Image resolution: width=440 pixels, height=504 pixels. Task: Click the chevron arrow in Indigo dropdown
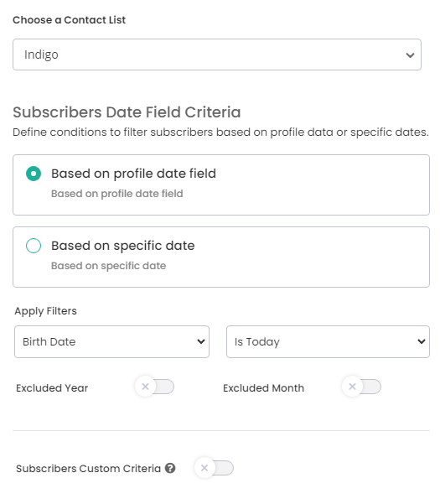click(410, 55)
